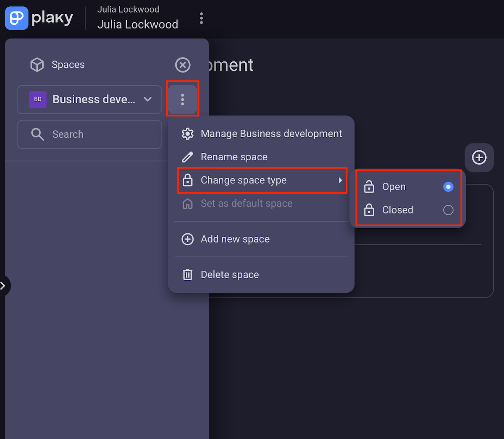
Task: Click the gear icon beside Manage Business development
Action: tap(187, 133)
